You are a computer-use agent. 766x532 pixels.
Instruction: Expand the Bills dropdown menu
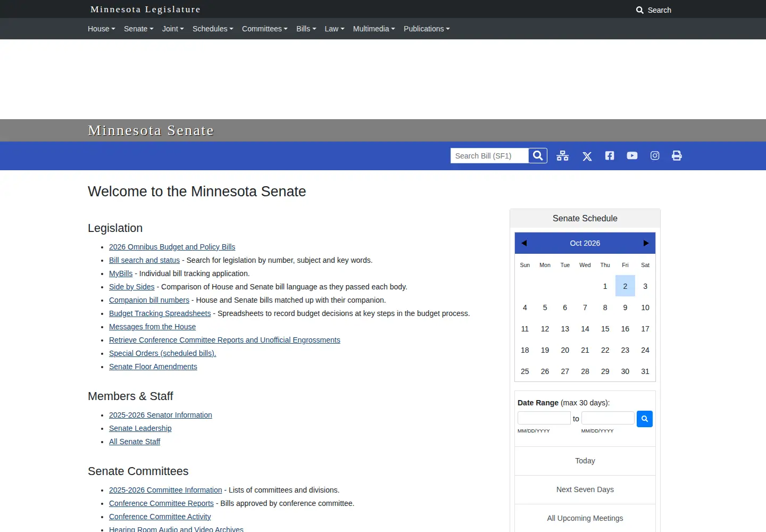306,29
